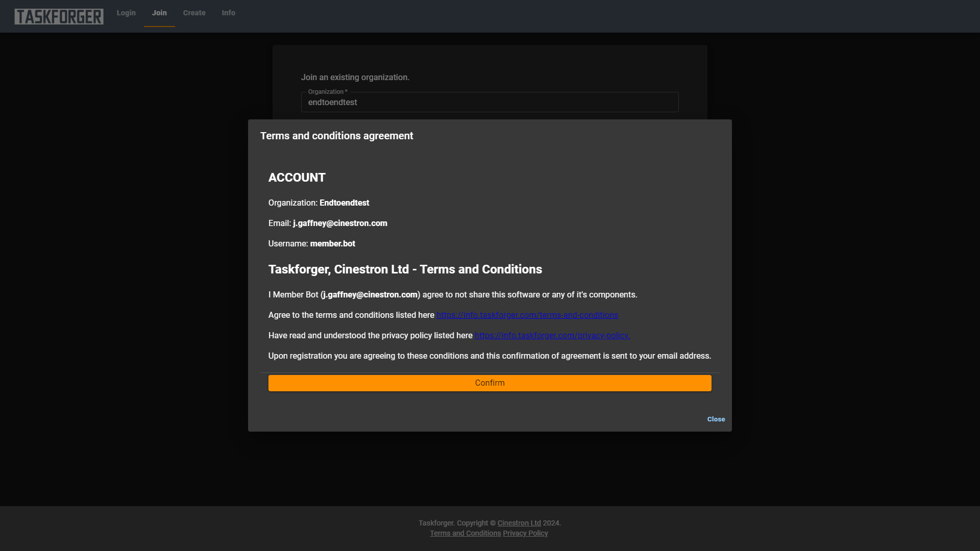Close the terms agreement dialog
Viewport: 980px width, 551px height.
[x=716, y=419]
